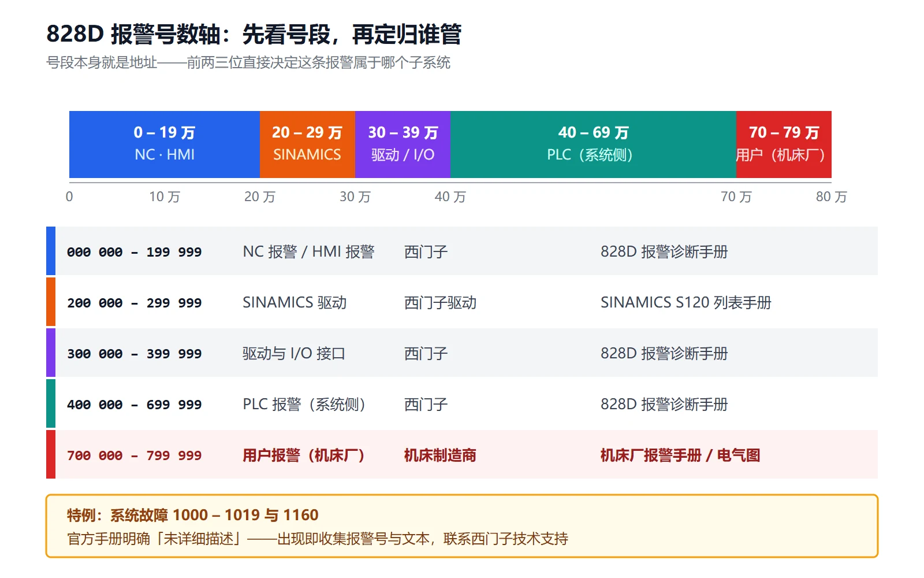
Task: Click the range "000 000 – 199 999"
Action: click(135, 252)
